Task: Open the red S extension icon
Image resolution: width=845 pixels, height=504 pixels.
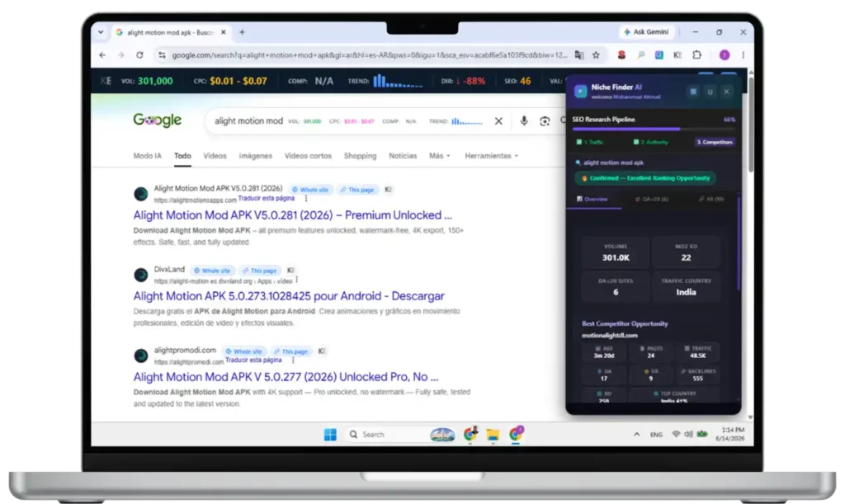Action: (x=621, y=55)
